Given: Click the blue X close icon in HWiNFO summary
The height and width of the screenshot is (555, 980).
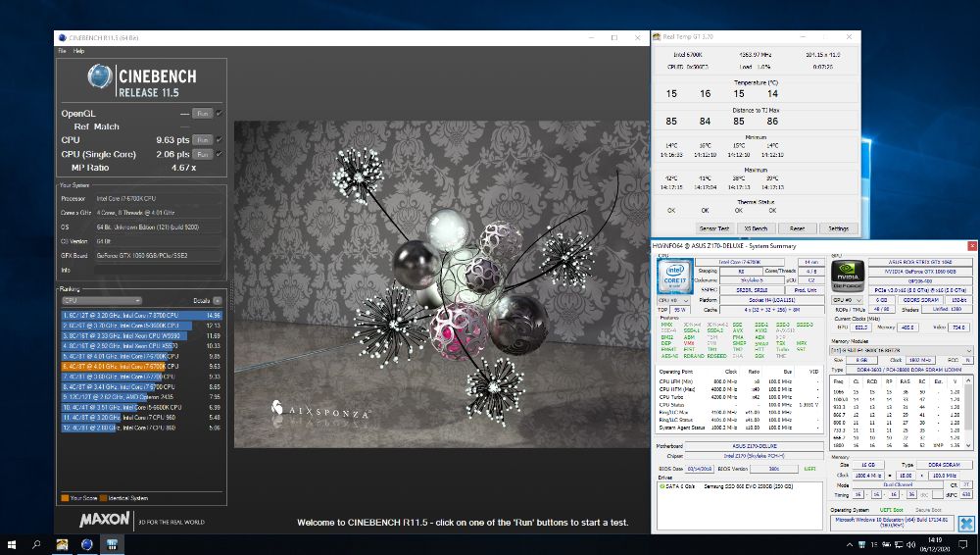Looking at the screenshot, I should [x=966, y=524].
